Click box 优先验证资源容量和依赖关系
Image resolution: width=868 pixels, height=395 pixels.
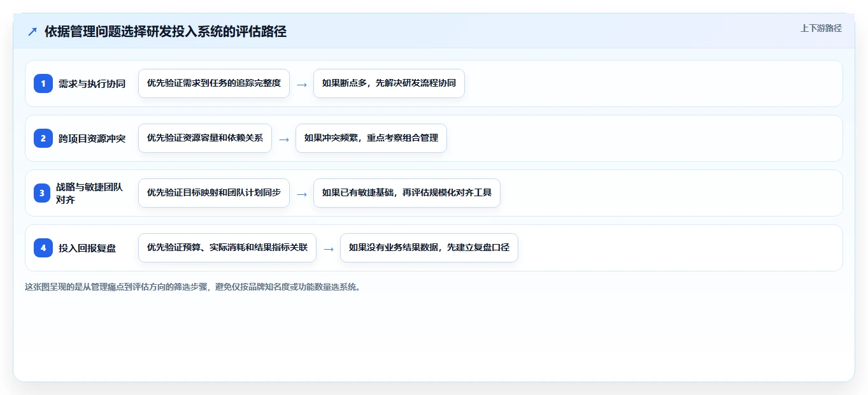(205, 138)
